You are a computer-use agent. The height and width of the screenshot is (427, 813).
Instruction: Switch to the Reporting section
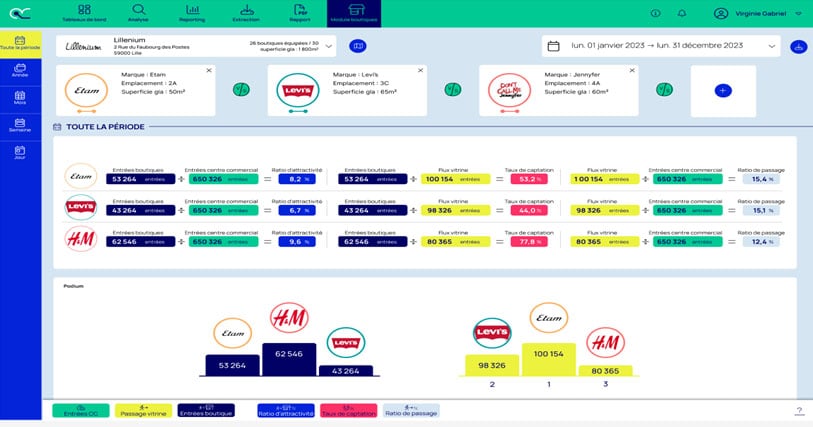(x=192, y=13)
